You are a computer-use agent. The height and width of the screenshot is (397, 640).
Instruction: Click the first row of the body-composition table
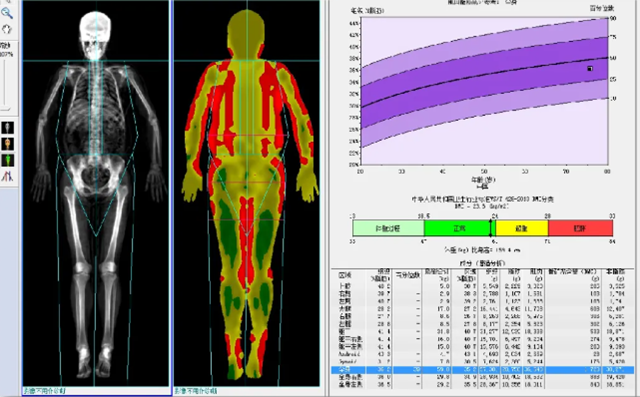482,286
